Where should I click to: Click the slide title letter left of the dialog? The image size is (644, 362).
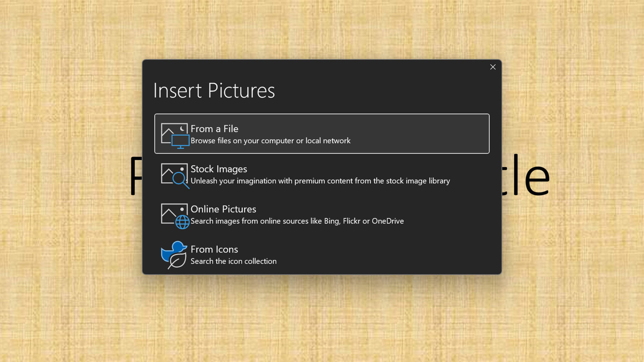coord(136,176)
